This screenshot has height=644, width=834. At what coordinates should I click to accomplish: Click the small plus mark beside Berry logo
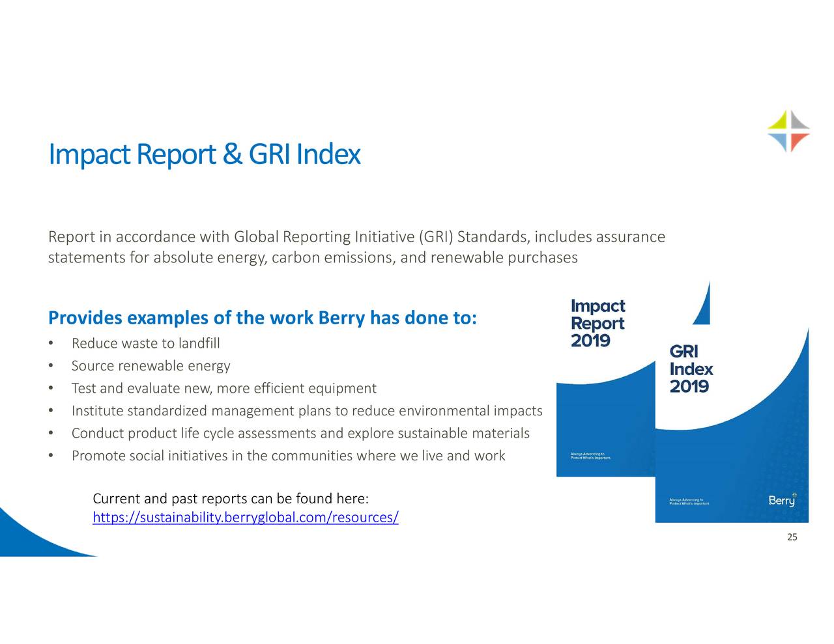coord(795,496)
